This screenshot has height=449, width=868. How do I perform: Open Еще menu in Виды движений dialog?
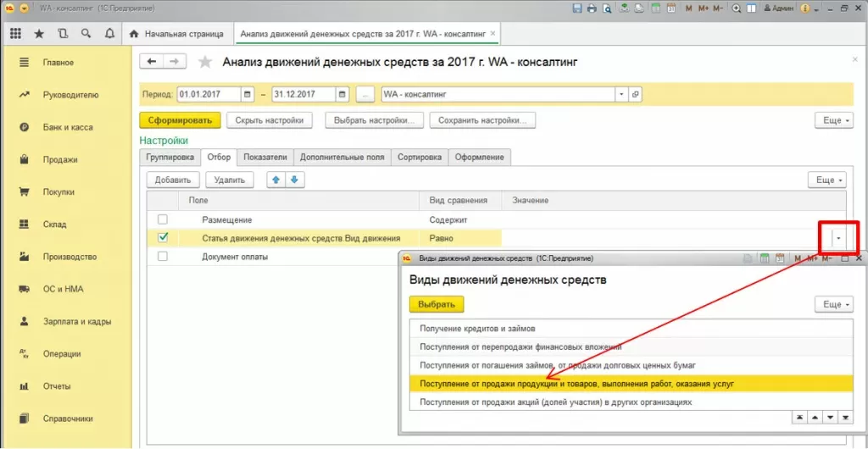pyautogui.click(x=836, y=304)
